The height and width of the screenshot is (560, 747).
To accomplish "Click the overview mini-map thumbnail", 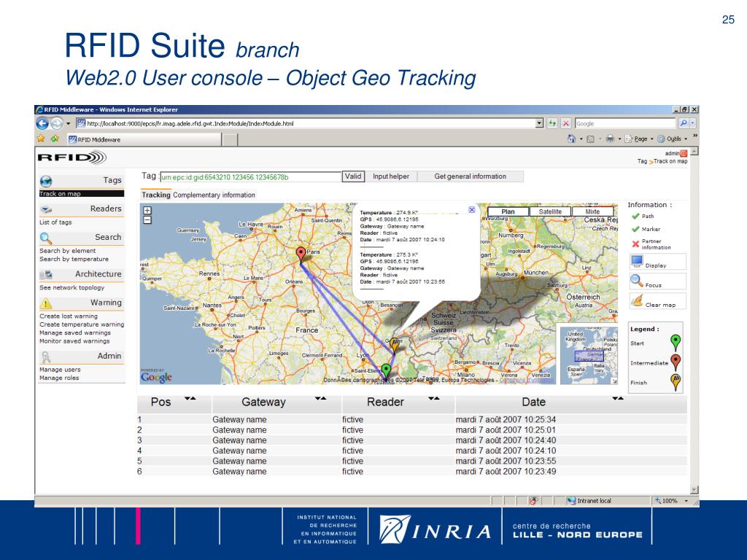I will coord(589,354).
